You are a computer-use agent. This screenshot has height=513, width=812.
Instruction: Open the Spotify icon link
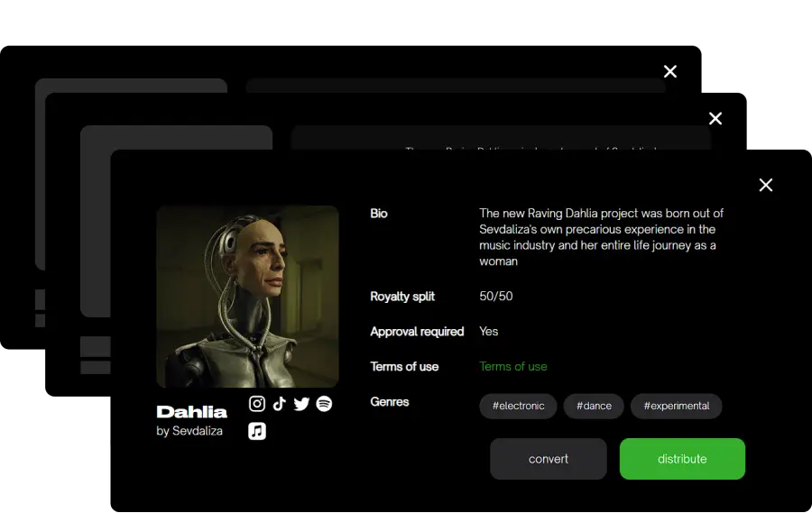[x=324, y=403]
